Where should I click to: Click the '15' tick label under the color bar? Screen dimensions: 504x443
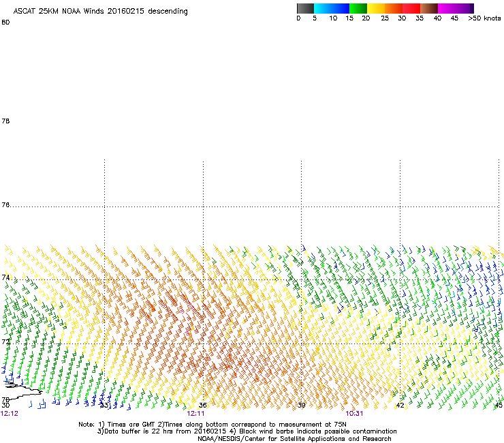pos(349,18)
